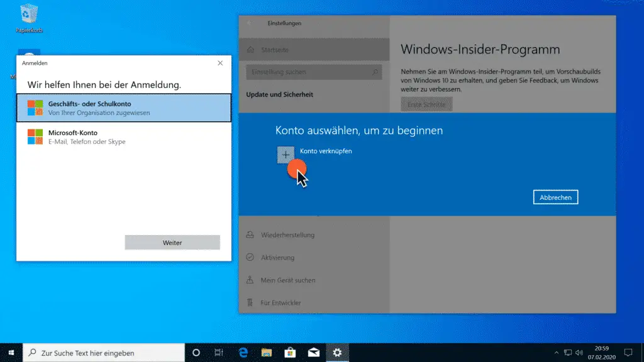Click the Microsoft logo beside Microsoft-Konto
The height and width of the screenshot is (362, 644).
[x=35, y=136]
